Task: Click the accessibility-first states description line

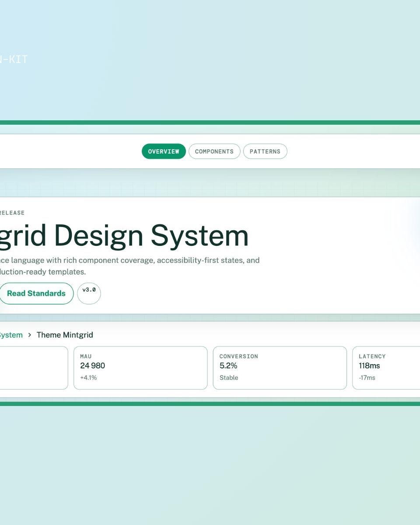Action: click(129, 260)
